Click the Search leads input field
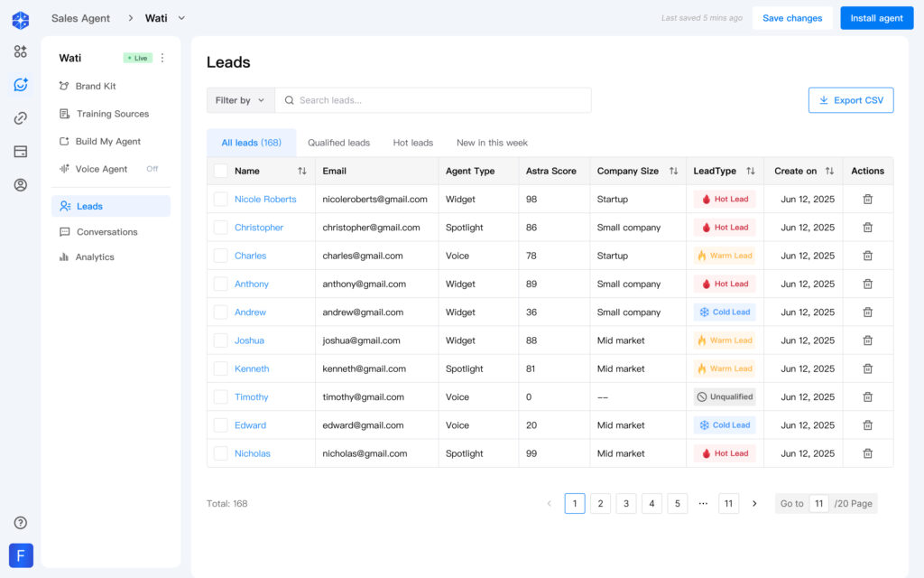Screen dimensions: 924x578 point(433,100)
